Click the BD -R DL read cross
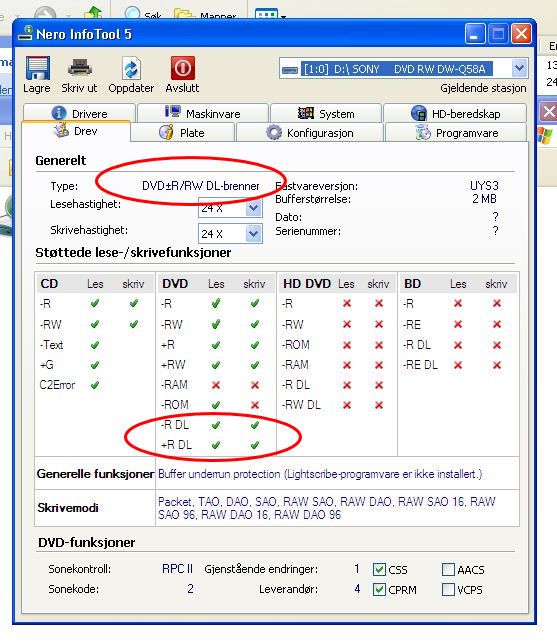This screenshot has height=643, width=557. [458, 345]
